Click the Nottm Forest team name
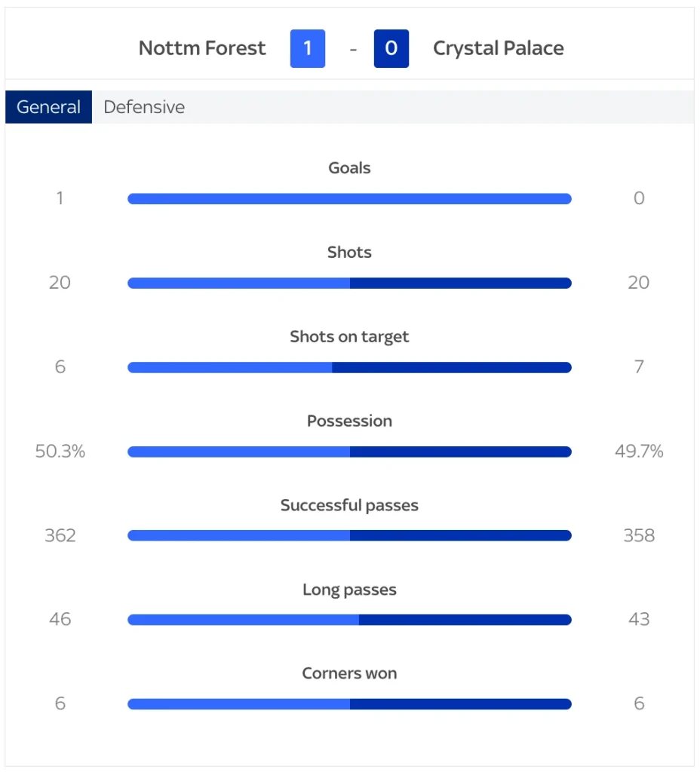The width and height of the screenshot is (700, 772). [x=201, y=48]
